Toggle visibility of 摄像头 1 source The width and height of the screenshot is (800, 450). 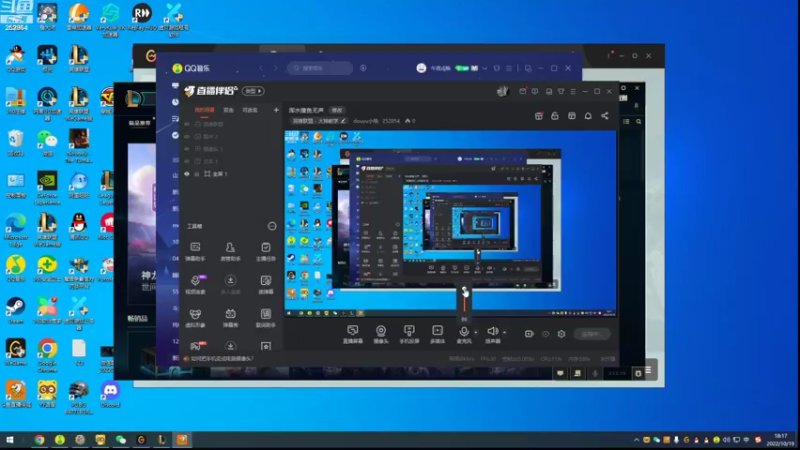(187, 149)
